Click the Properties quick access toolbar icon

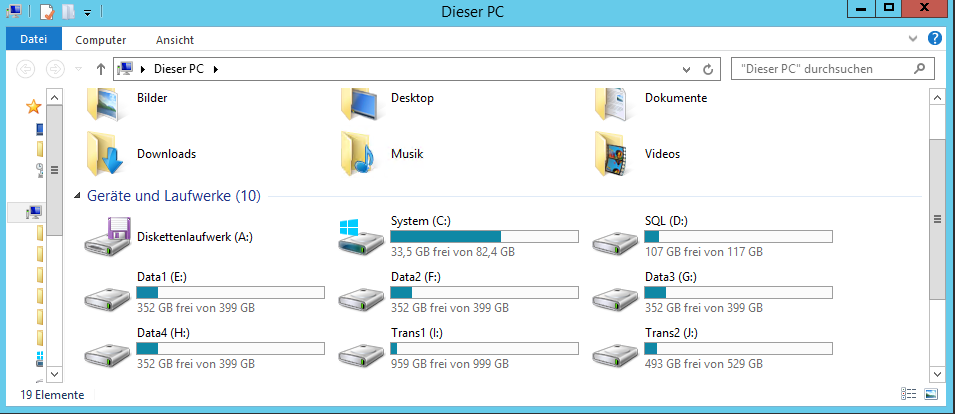point(46,11)
